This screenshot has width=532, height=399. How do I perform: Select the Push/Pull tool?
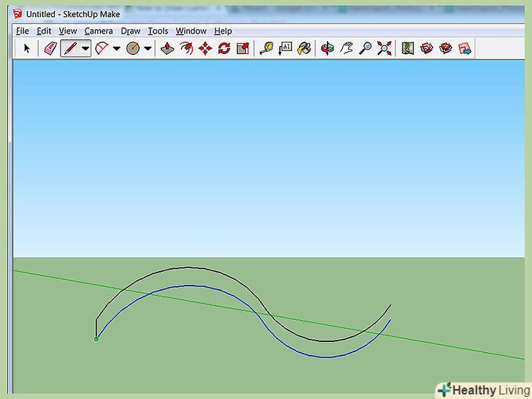click(167, 48)
